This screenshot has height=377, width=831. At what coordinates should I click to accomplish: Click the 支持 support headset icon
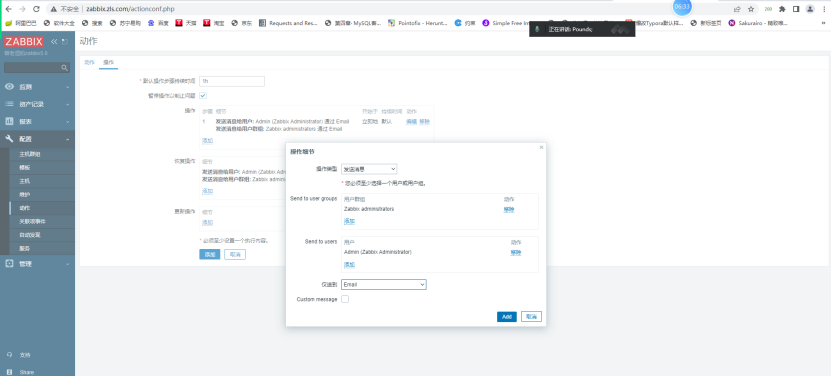9,355
